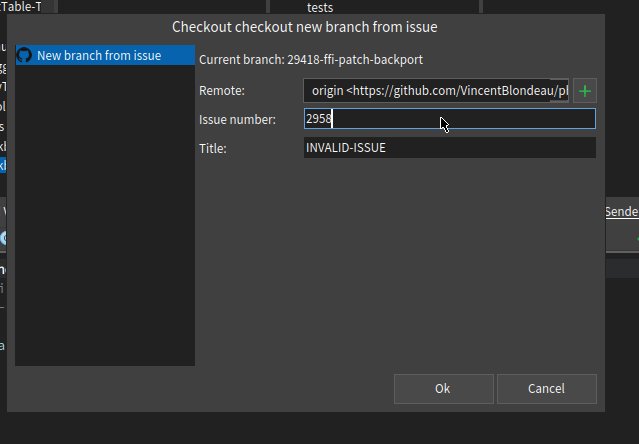This screenshot has width=639, height=444.
Task: Select the tests tab in the background window
Action: pyautogui.click(x=320, y=7)
